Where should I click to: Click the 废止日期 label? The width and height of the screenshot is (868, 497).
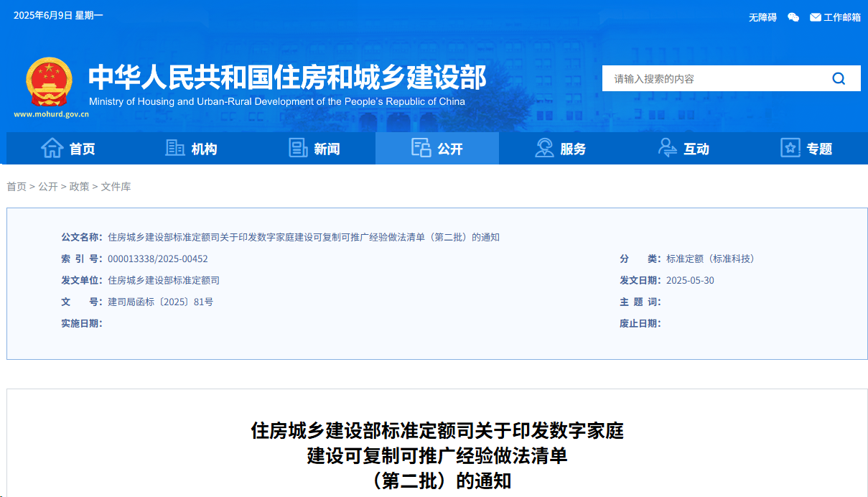click(x=640, y=323)
